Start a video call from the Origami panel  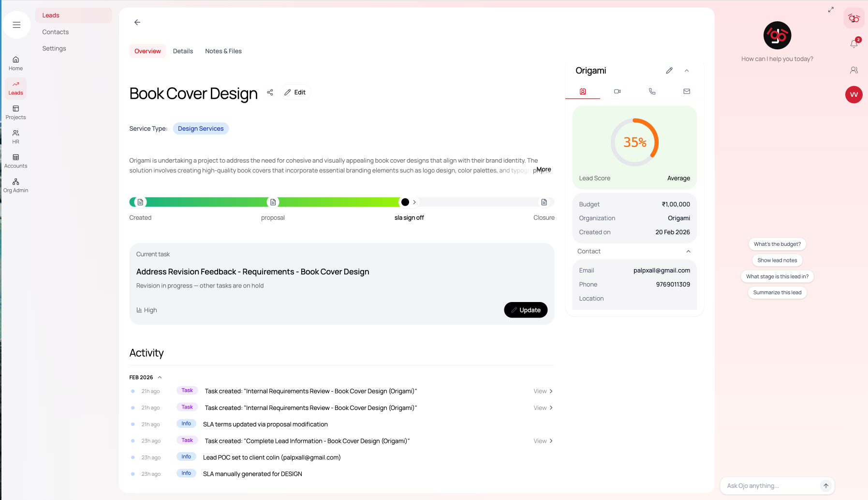617,91
